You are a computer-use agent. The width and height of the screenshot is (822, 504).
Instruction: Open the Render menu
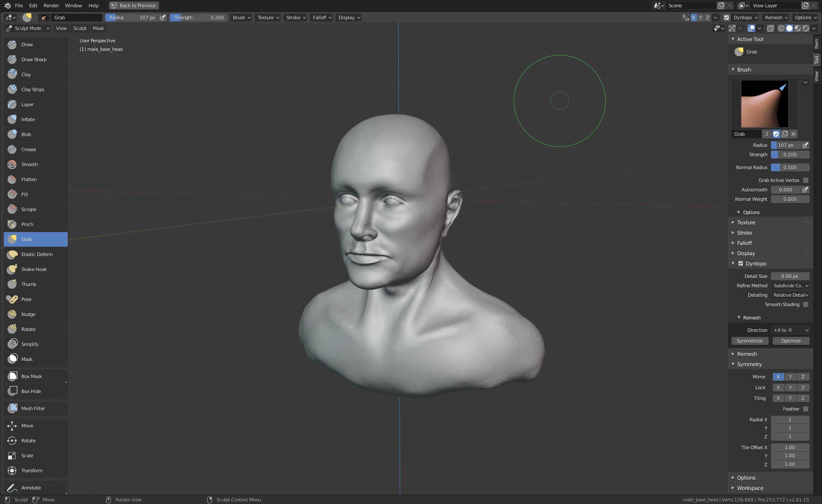pos(51,6)
